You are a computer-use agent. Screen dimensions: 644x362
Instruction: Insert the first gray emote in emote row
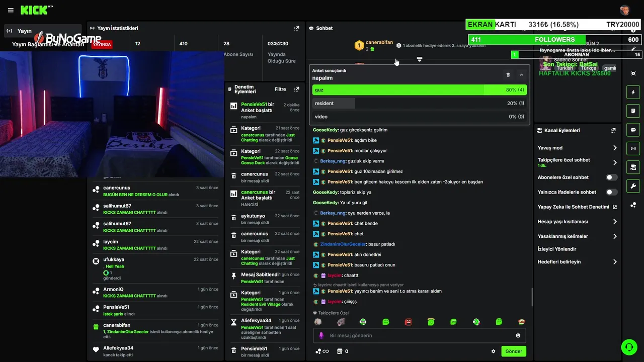(317, 322)
